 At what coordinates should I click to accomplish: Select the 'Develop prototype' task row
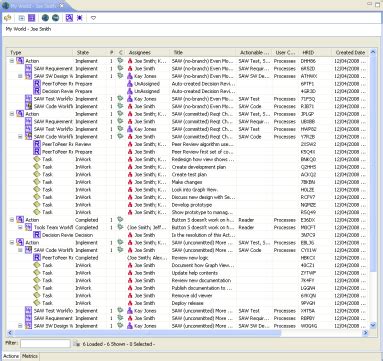point(188,205)
